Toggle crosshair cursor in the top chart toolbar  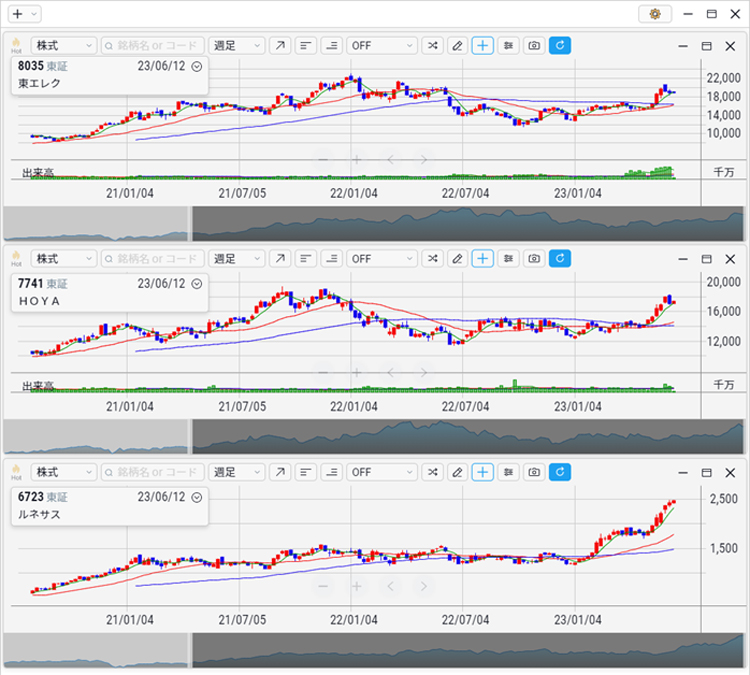pyautogui.click(x=483, y=46)
